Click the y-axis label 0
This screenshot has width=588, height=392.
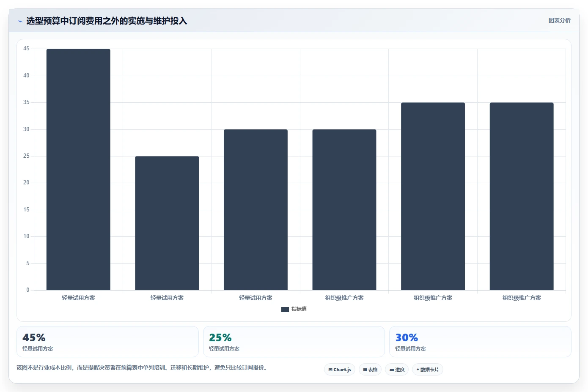pos(28,290)
